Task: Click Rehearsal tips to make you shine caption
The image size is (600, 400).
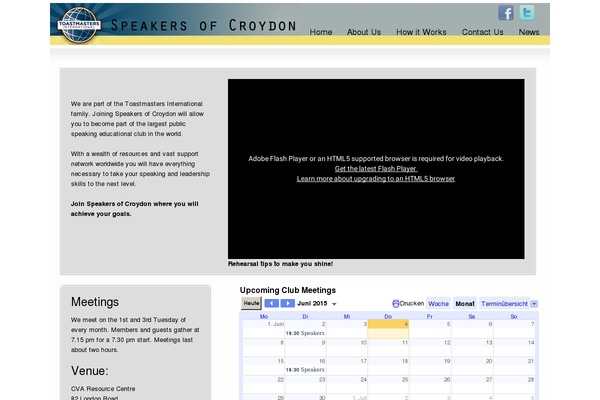Action: [280, 264]
